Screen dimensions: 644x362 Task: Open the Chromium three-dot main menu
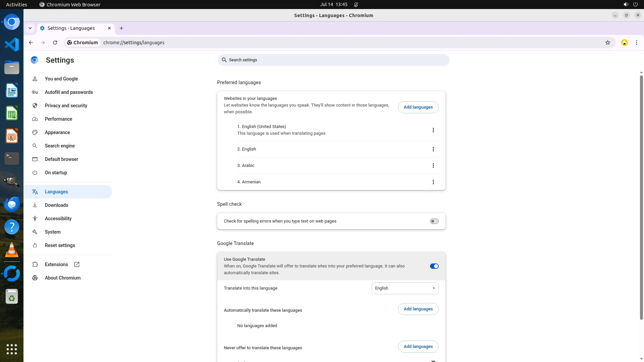coord(636,43)
